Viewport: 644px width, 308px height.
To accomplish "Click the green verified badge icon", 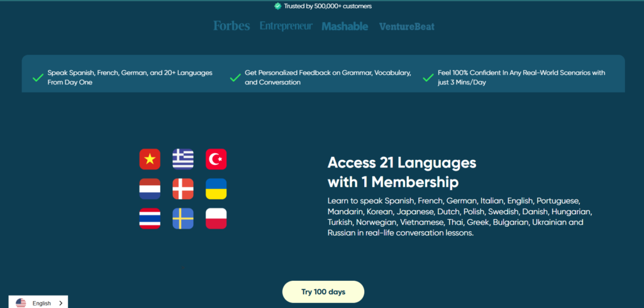I will (x=278, y=6).
